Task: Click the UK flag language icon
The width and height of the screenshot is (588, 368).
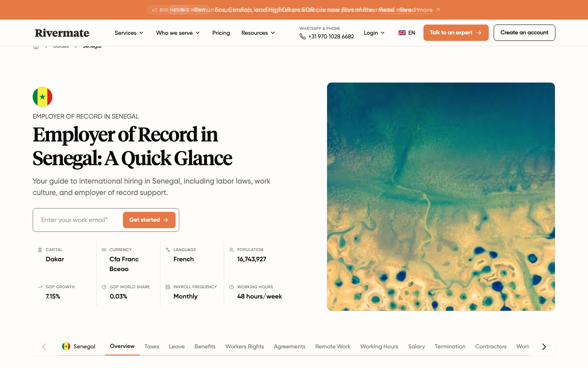Action: click(x=402, y=33)
